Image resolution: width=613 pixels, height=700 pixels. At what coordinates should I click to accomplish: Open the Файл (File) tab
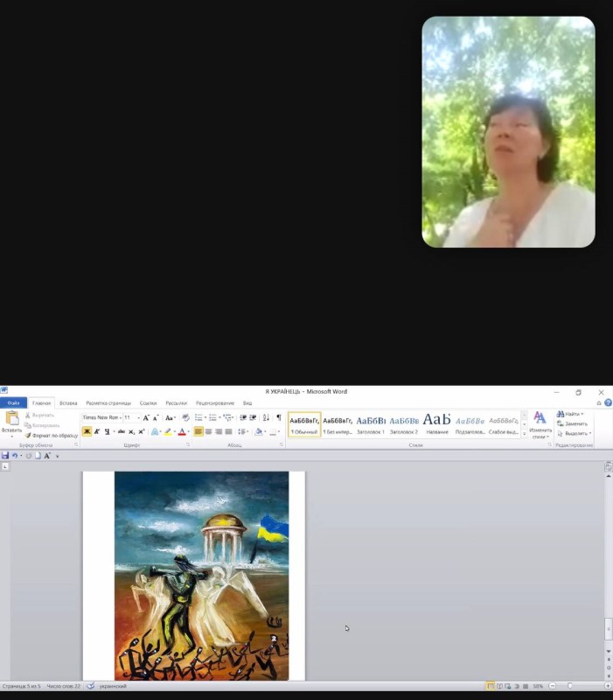pyautogui.click(x=13, y=402)
